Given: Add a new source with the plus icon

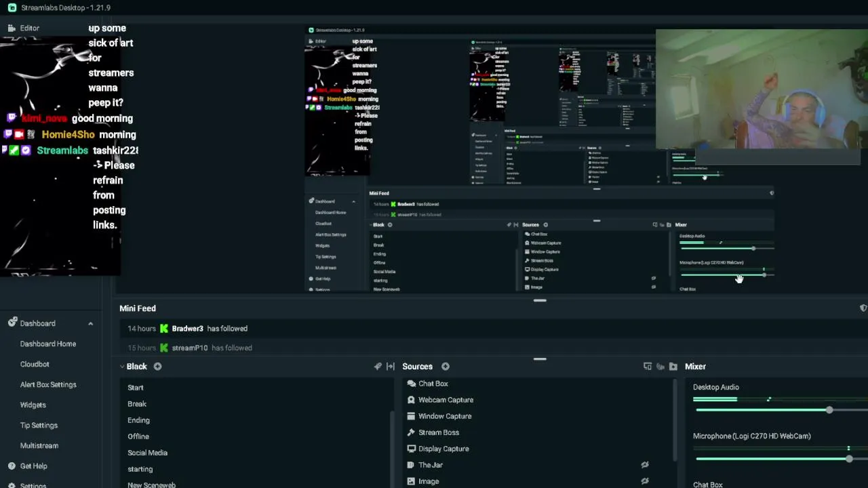Looking at the screenshot, I should click(446, 366).
